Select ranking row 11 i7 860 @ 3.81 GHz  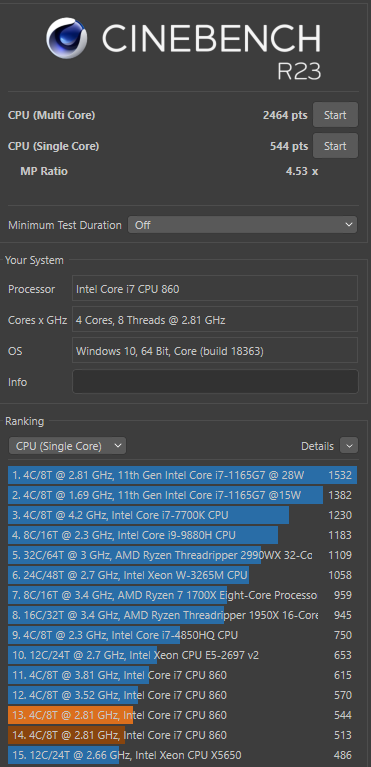tap(183, 675)
